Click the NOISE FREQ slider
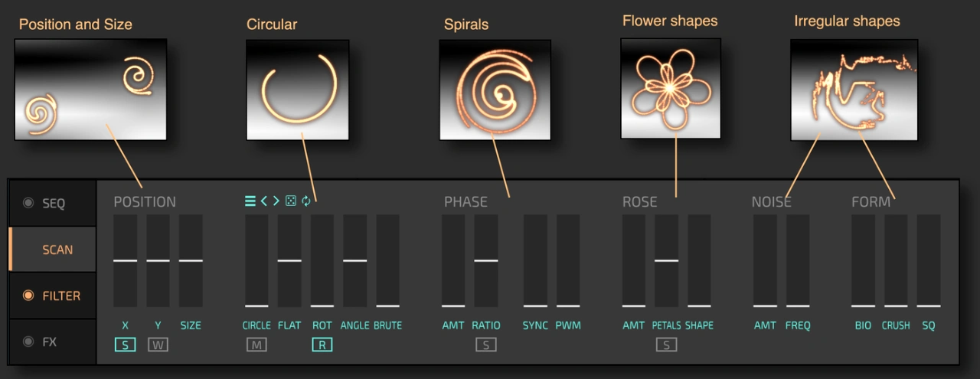 click(x=798, y=261)
